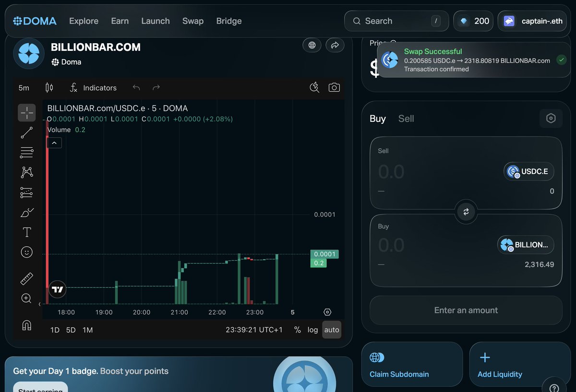Click the globe website icon
Screen dimensions: 576x392
[x=312, y=45]
